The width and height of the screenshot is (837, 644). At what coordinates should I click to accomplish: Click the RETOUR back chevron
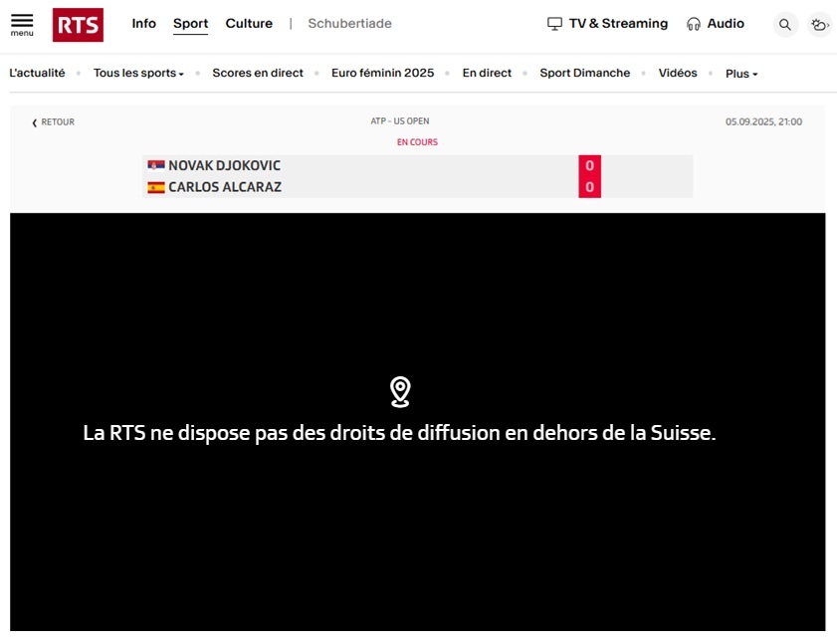(x=34, y=122)
